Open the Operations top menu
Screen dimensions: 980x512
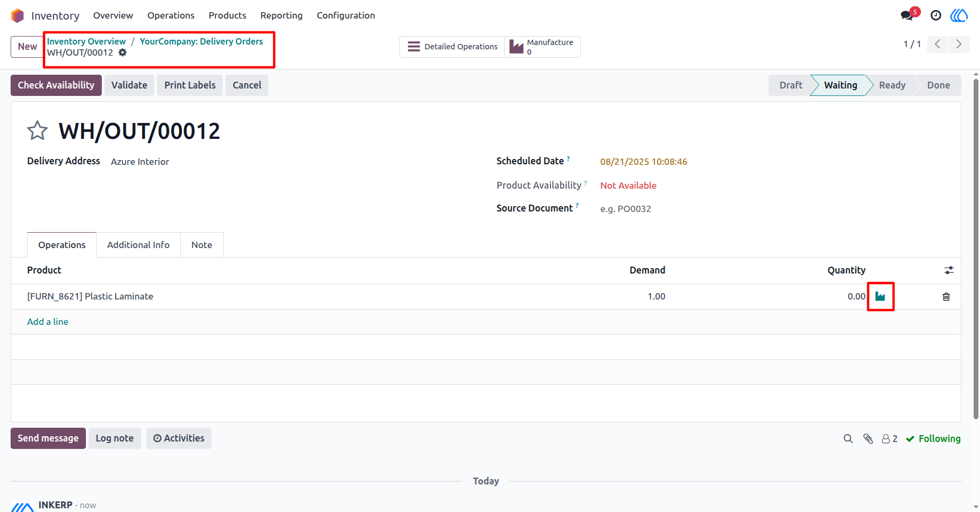pyautogui.click(x=171, y=15)
